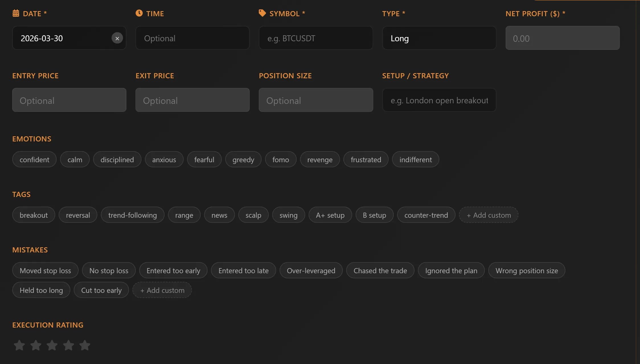Mark the Wrong position size mistake
Screen dimensions: 640x364
pyautogui.click(x=527, y=270)
